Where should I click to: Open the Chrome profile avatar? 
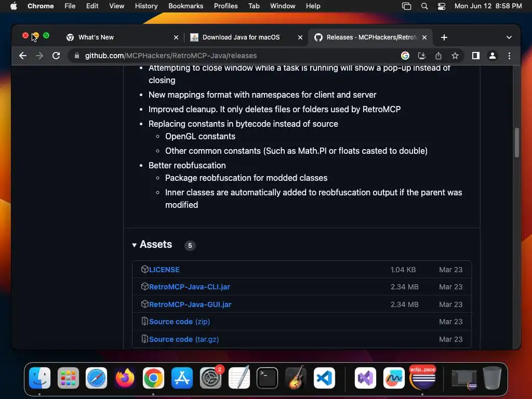point(493,56)
